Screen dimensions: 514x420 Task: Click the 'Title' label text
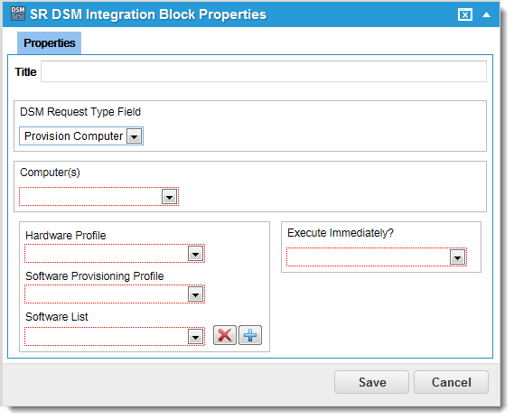pyautogui.click(x=25, y=71)
